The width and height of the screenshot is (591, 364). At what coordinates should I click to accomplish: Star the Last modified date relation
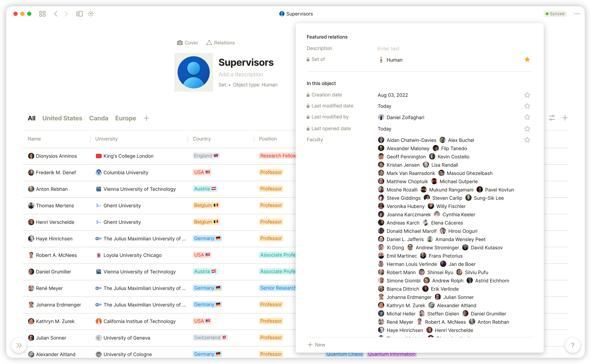coord(527,106)
